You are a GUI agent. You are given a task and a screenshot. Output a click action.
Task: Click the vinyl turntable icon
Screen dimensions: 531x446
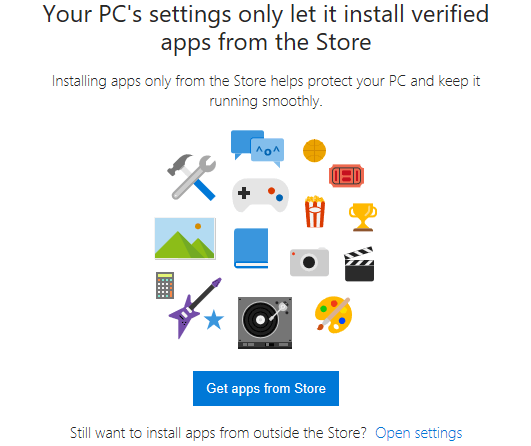(x=265, y=323)
